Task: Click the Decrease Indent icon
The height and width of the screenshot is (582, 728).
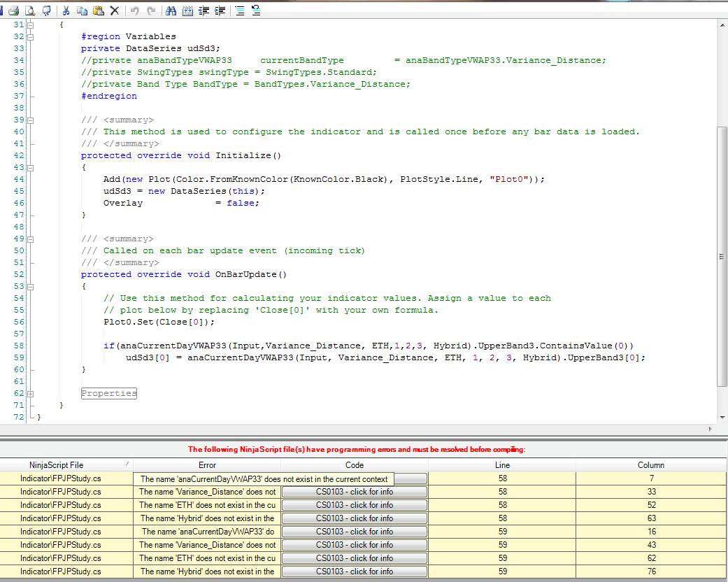Action: point(204,10)
